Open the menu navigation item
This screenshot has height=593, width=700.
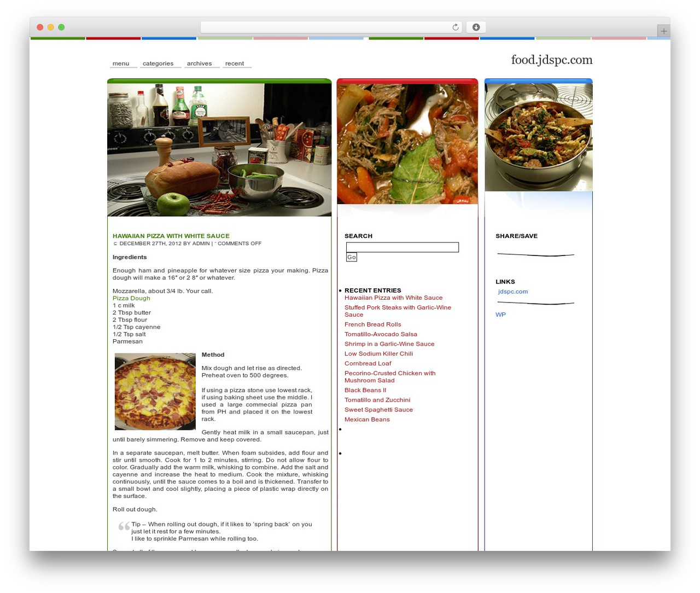[121, 63]
